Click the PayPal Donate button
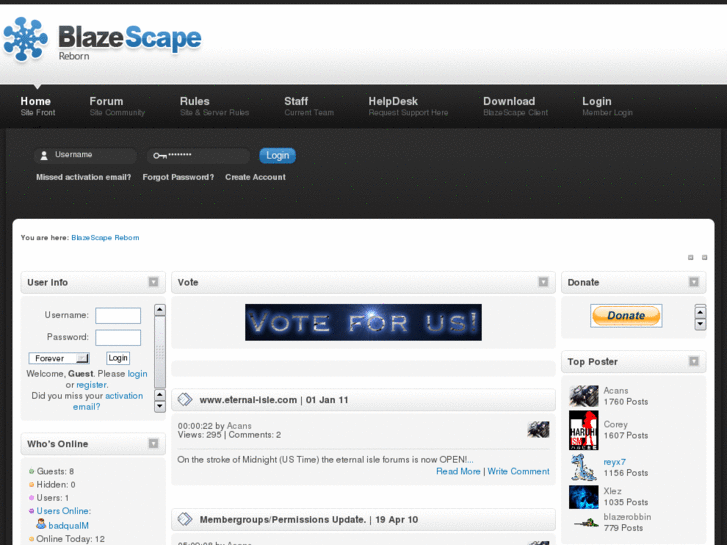This screenshot has height=545, width=727. [626, 315]
